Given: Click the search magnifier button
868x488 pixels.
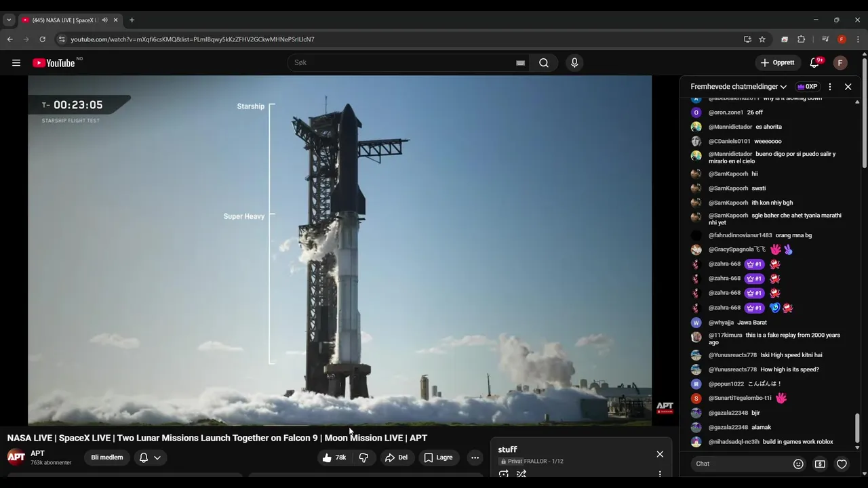Looking at the screenshot, I should click(544, 63).
